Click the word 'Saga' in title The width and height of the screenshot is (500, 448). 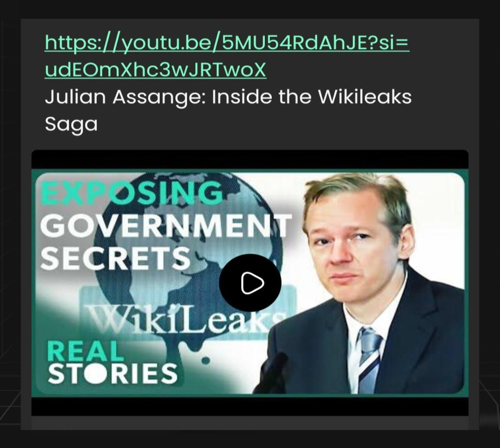(x=71, y=124)
